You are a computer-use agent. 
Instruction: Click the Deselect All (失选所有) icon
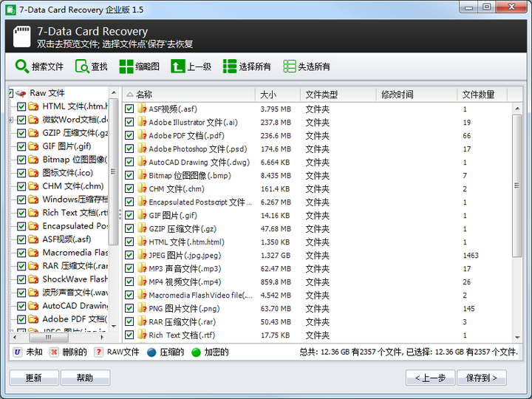tap(290, 66)
